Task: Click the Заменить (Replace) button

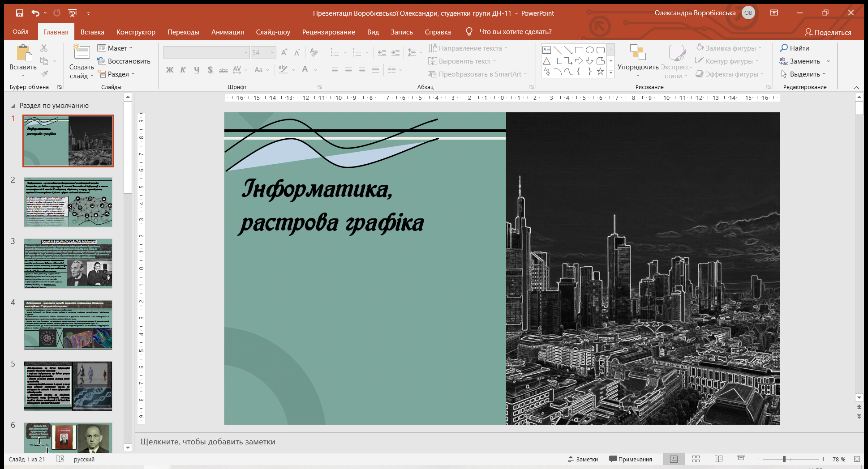Action: (x=800, y=61)
